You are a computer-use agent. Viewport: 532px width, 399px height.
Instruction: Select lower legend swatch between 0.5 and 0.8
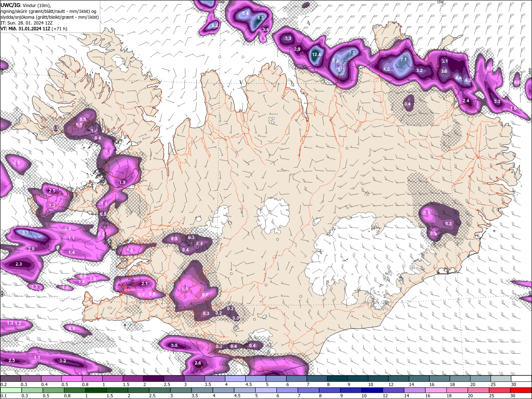(54, 390)
